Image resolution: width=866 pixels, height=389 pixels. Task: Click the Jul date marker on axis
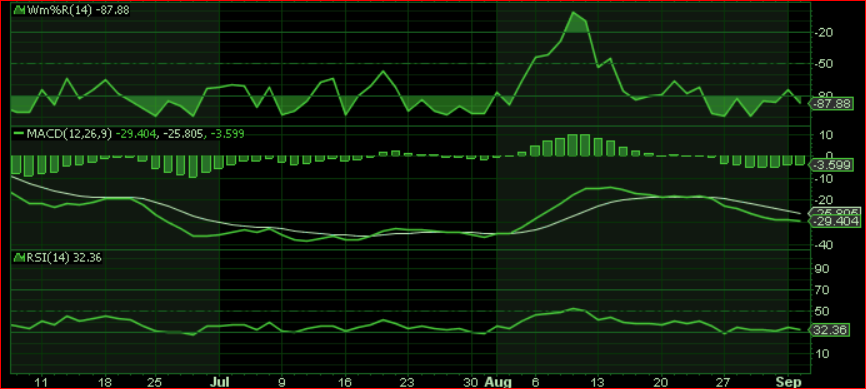(220, 382)
